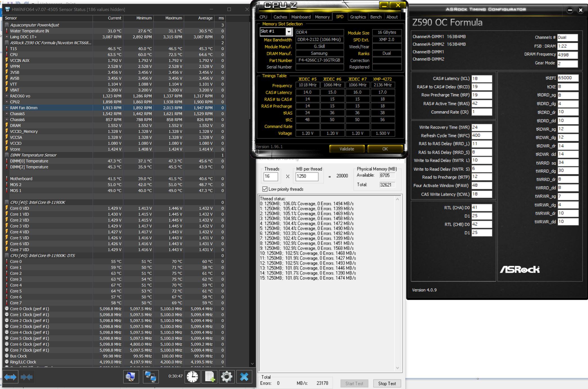Open Memory tab in CPU-Z
This screenshot has height=389, width=588.
(x=322, y=17)
